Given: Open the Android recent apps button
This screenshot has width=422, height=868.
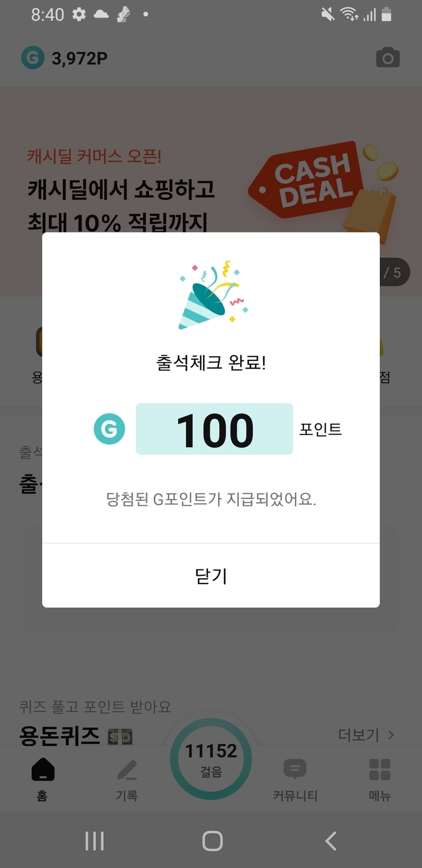Looking at the screenshot, I should (x=95, y=841).
